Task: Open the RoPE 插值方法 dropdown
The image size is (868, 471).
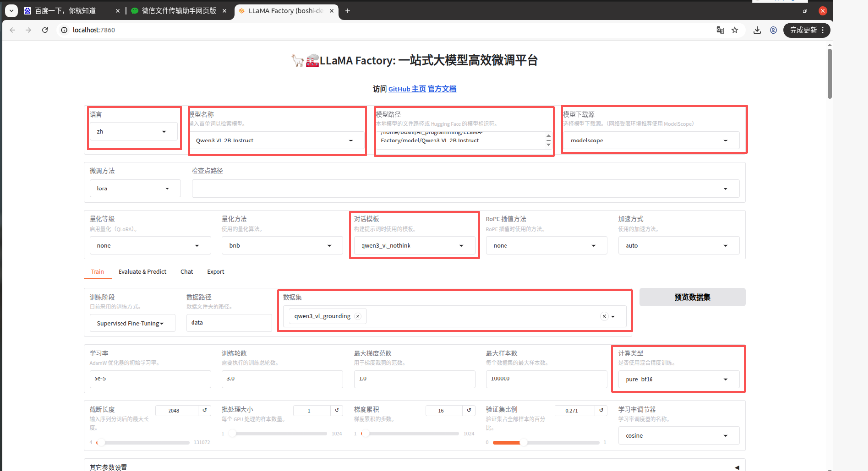Action: click(547, 245)
